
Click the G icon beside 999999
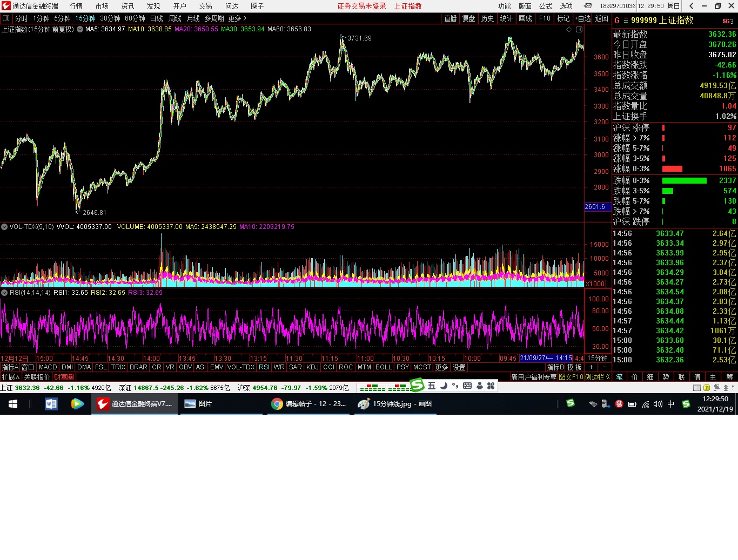[617, 21]
